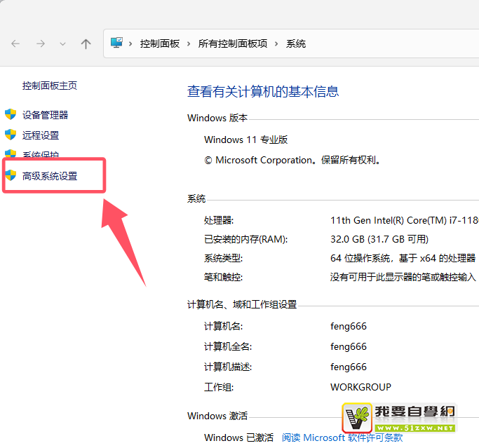Click the 系统 breadcrumb item
The width and height of the screenshot is (479, 448).
pyautogui.click(x=296, y=43)
